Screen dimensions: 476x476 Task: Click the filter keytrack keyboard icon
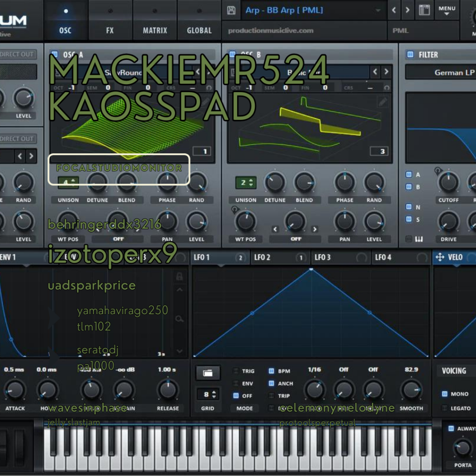click(x=419, y=239)
